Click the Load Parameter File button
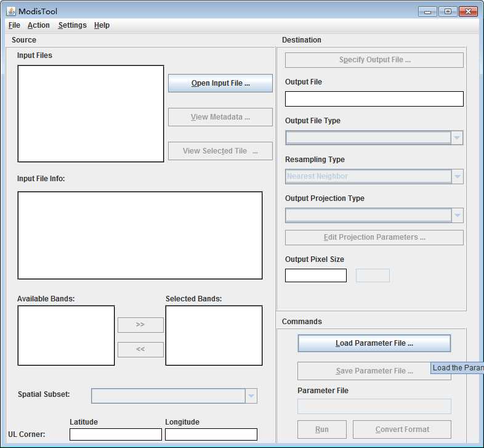The width and height of the screenshot is (484, 448). tap(374, 343)
